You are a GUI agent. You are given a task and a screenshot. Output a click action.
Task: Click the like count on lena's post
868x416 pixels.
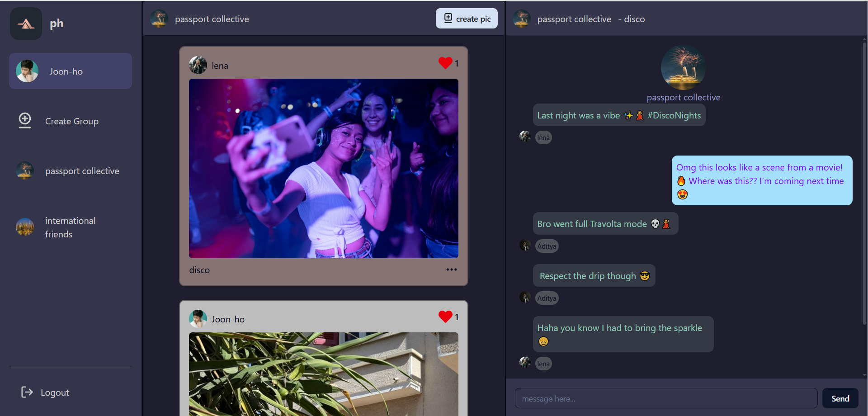click(x=457, y=63)
